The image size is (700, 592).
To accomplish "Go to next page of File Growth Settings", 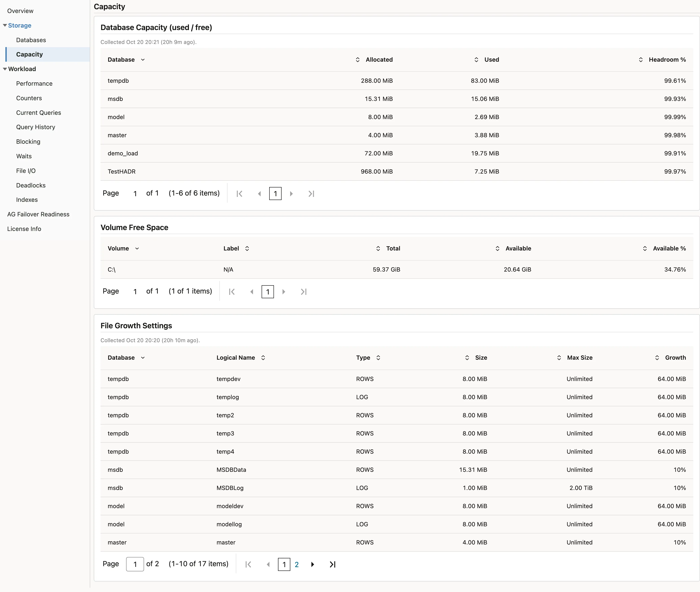I will (313, 564).
